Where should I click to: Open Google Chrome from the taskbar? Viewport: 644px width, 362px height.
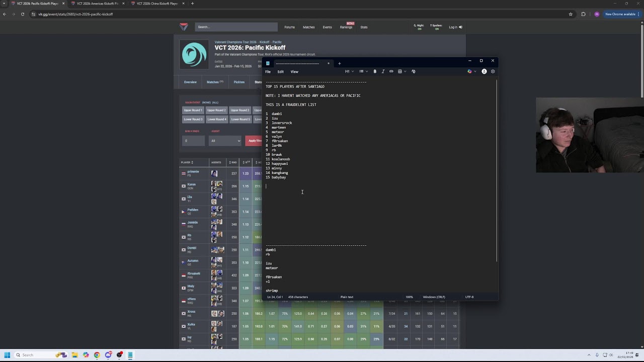pyautogui.click(x=97, y=355)
